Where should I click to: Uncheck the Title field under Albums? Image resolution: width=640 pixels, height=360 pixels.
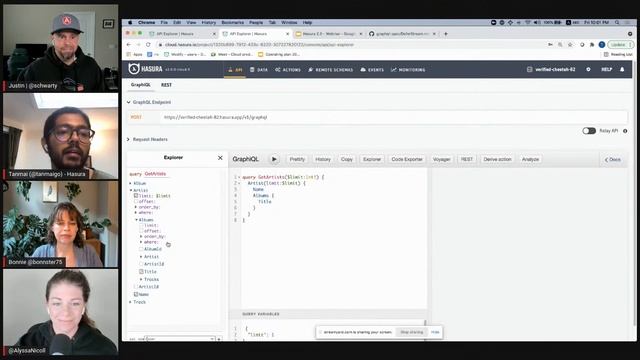141,271
